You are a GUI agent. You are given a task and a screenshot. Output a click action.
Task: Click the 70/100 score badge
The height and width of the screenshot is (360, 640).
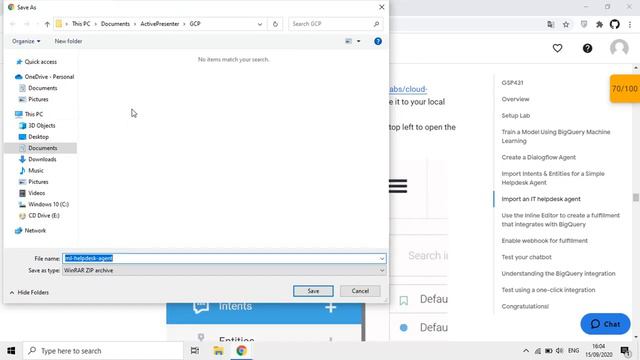(x=625, y=89)
